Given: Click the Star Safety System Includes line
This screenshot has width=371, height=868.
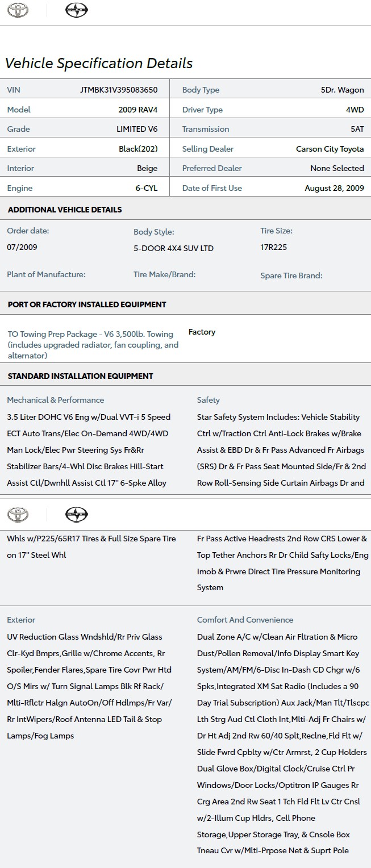Looking at the screenshot, I should tap(278, 417).
